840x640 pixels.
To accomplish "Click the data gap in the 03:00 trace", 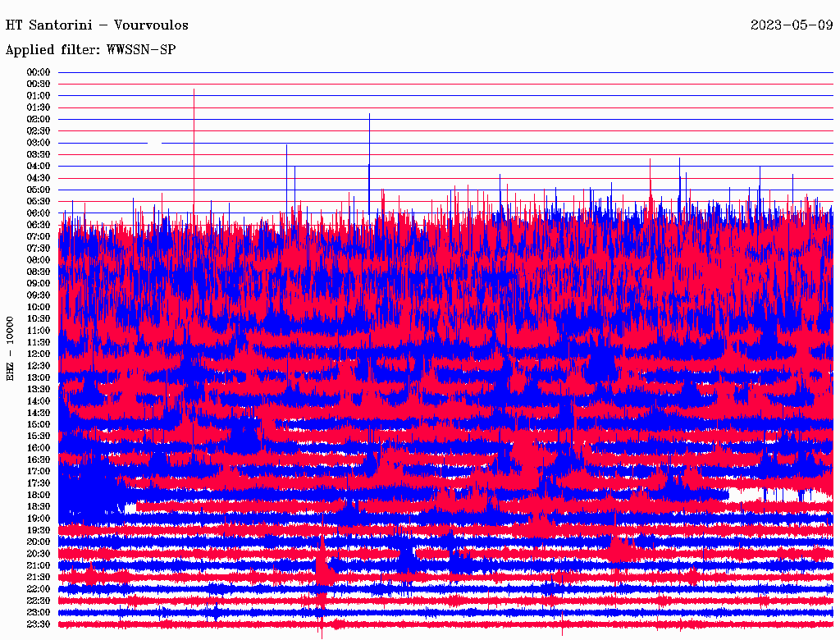I will point(154,143).
